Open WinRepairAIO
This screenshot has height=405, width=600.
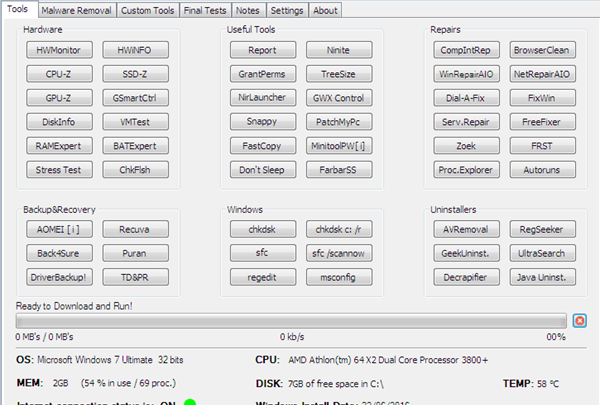(466, 74)
